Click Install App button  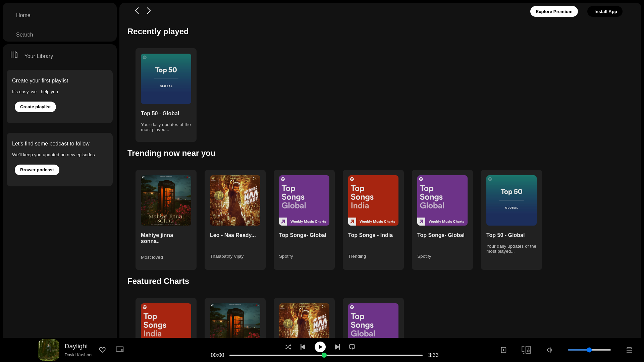[605, 11]
